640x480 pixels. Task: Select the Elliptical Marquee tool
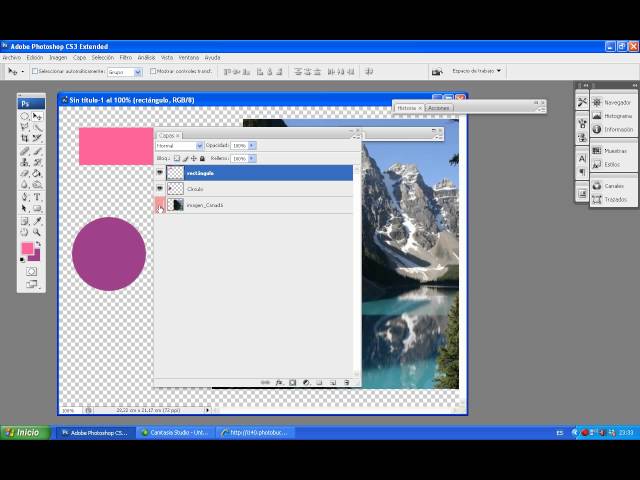click(24, 116)
